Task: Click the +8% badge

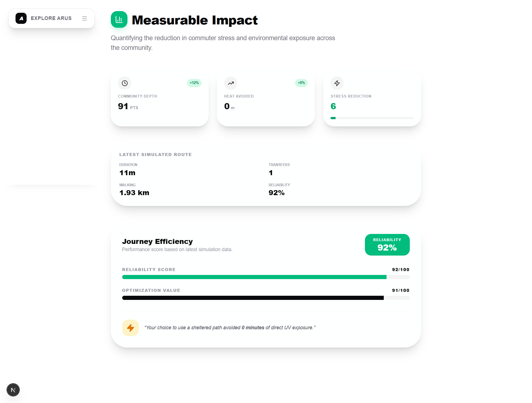Action: 301,83
